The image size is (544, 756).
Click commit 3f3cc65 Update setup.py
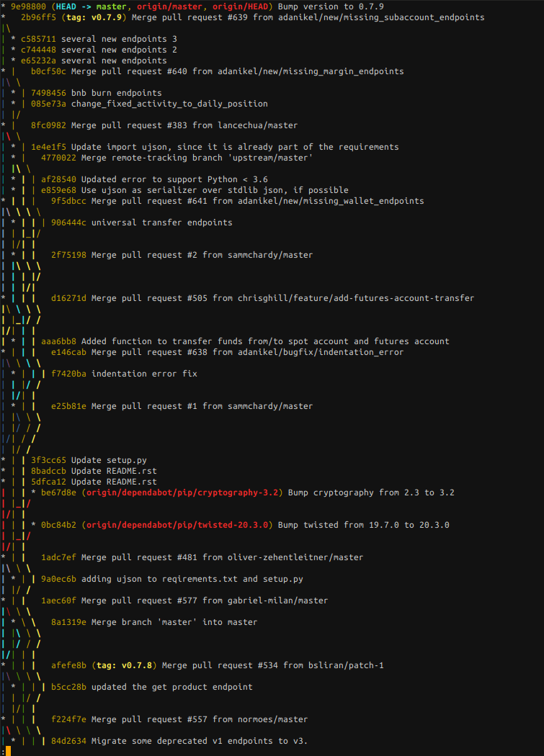[89, 461]
